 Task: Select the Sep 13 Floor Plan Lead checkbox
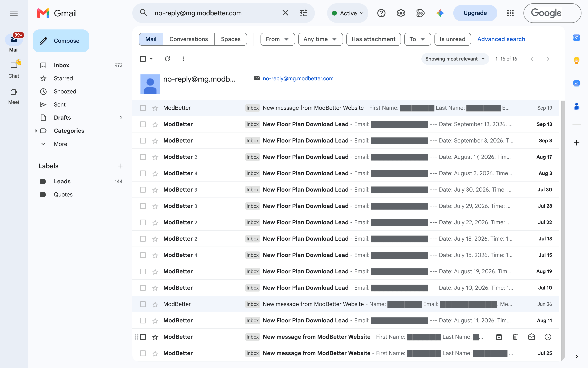[143, 124]
